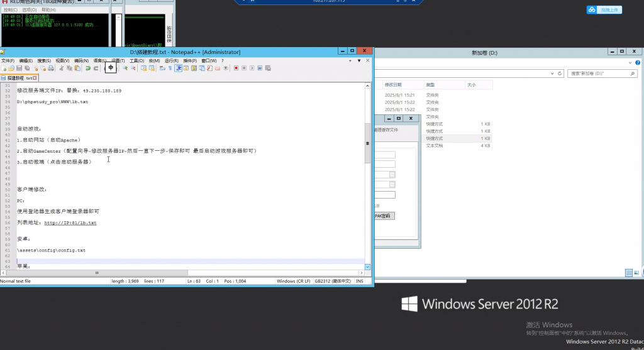Start macro recording with the red record icon
The image size is (644, 350).
click(x=236, y=68)
